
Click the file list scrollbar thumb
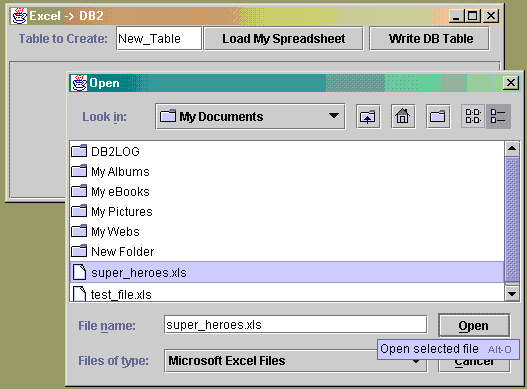click(512, 220)
